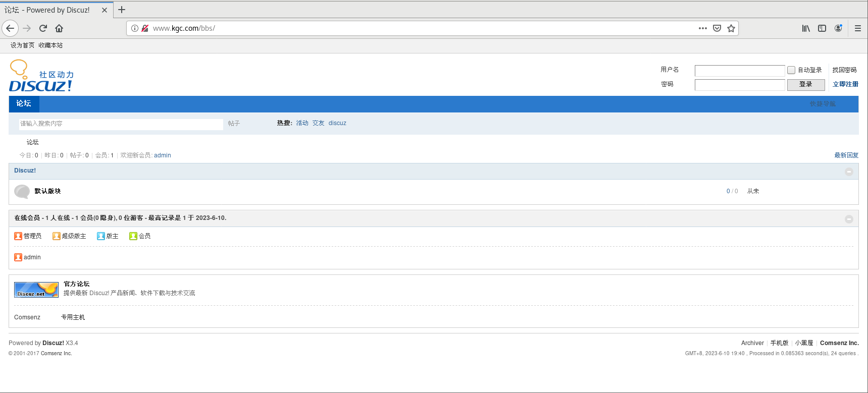868x393 pixels.
Task: Open the Archiver footer link
Action: pyautogui.click(x=752, y=343)
